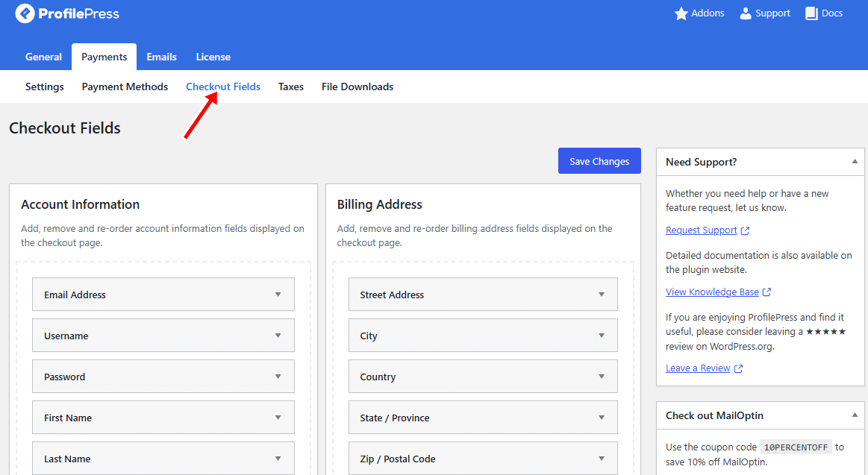Go to the License tab
This screenshot has width=868, height=475.
213,57
